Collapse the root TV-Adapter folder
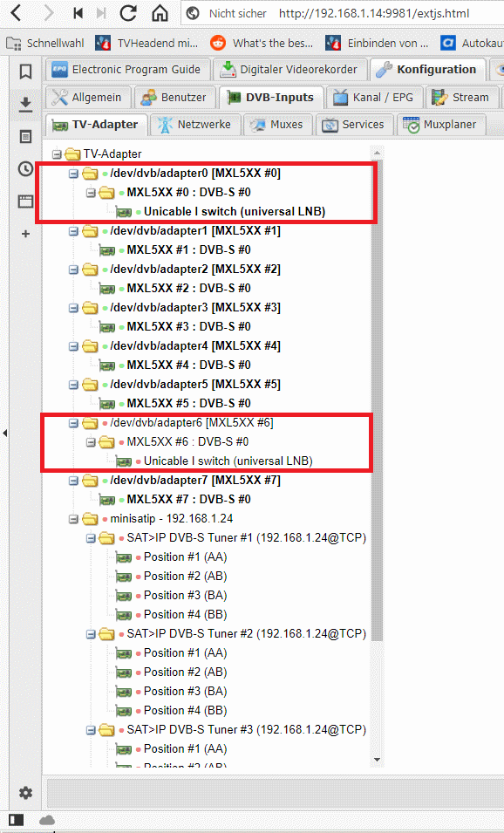Image resolution: width=504 pixels, height=833 pixels. coord(57,154)
